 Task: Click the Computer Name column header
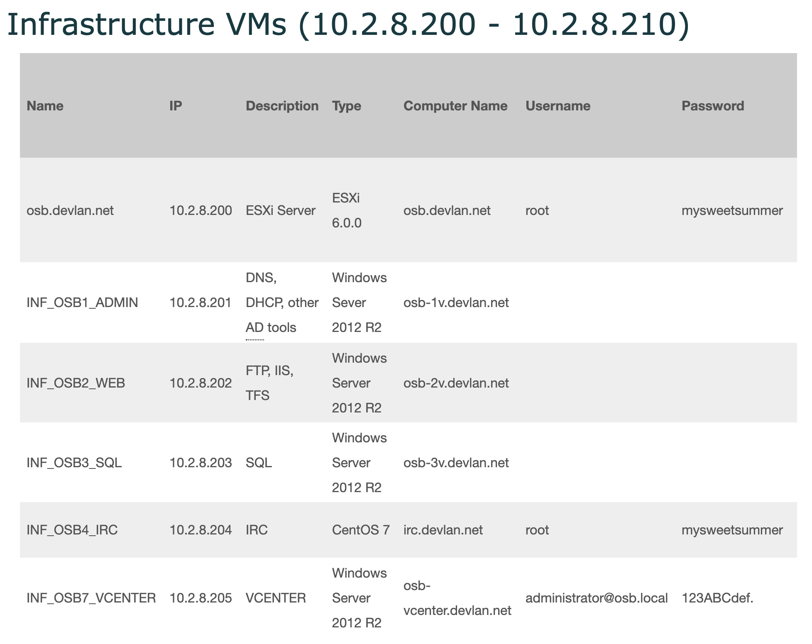click(455, 106)
